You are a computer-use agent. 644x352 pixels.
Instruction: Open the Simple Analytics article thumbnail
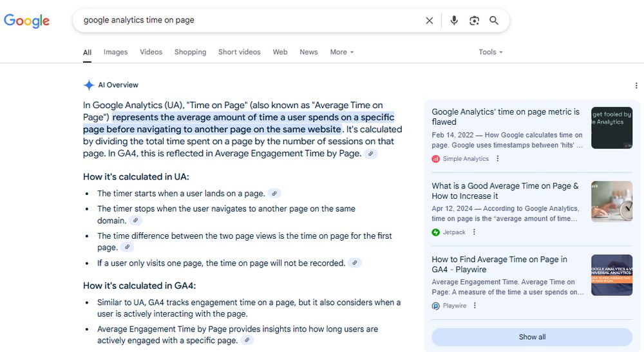pos(612,127)
